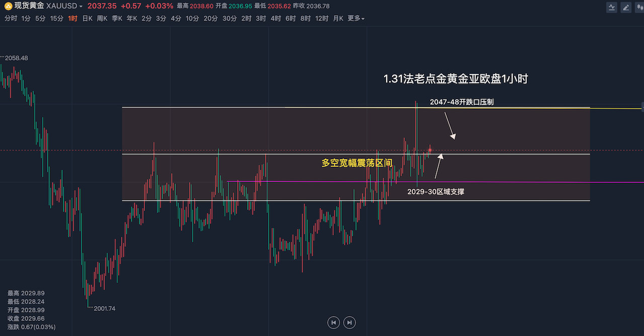This screenshot has height=336, width=644.
Task: Click the 现货黄金 symbol name
Action: (x=29, y=6)
